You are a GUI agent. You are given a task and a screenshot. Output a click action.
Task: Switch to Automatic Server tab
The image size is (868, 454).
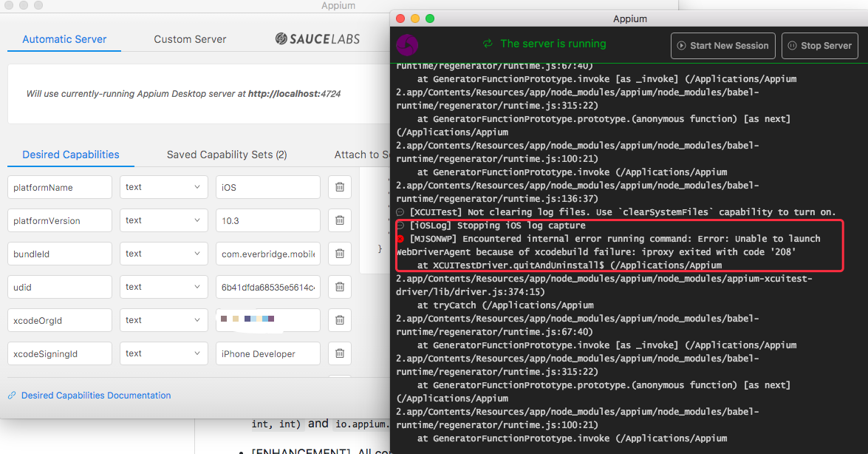64,39
